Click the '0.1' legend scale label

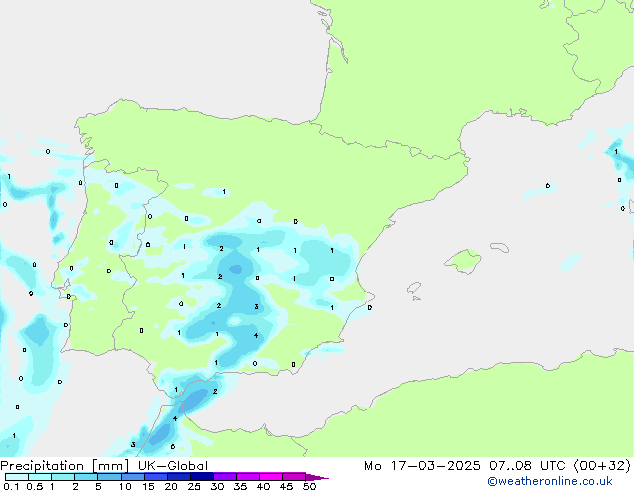click(11, 486)
